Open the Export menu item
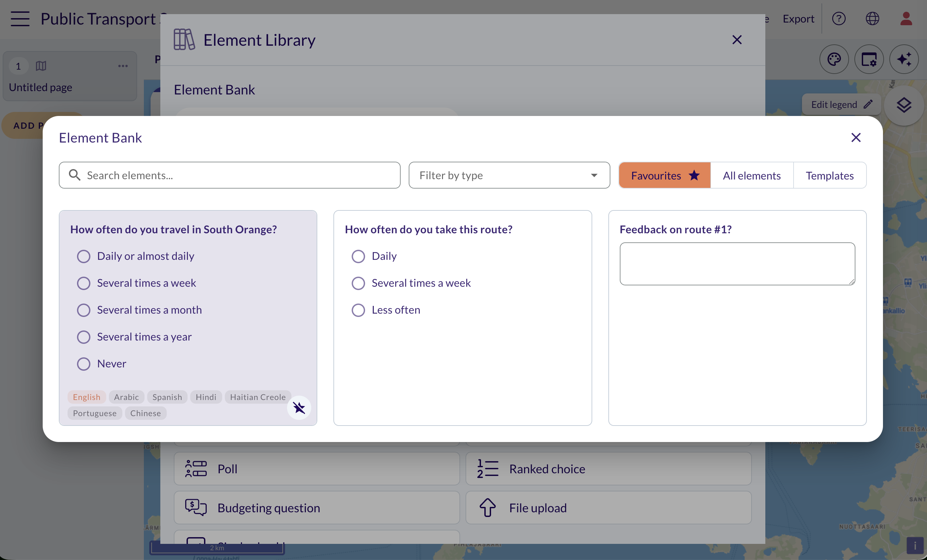 coord(798,18)
